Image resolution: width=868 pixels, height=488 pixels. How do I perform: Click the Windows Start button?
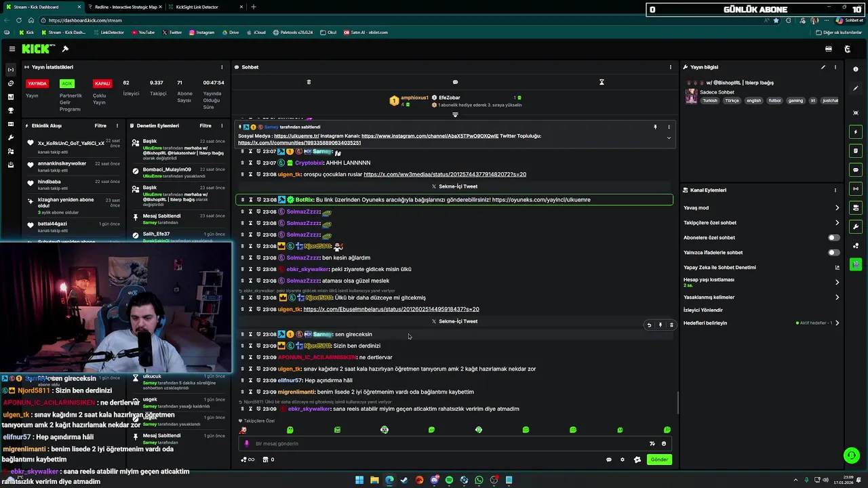[359, 481]
